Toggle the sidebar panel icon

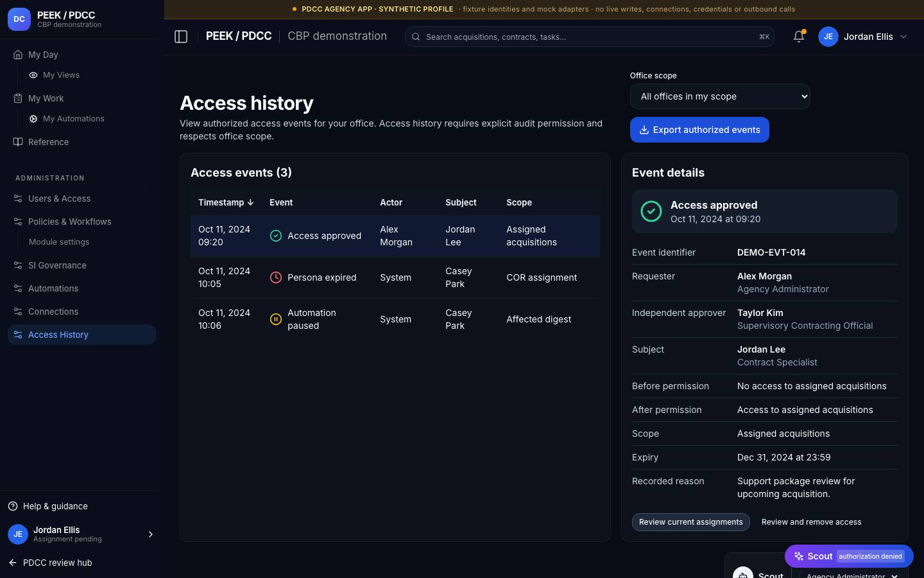[181, 37]
